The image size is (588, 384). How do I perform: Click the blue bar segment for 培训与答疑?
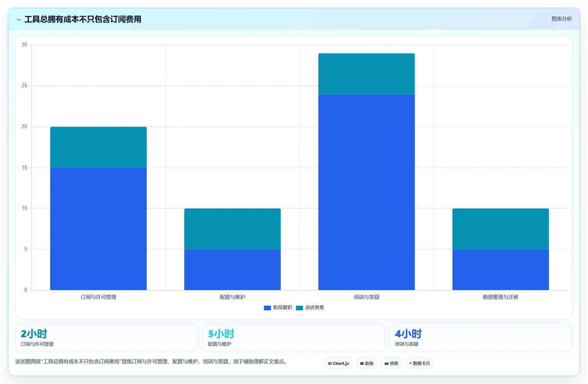[366, 192]
